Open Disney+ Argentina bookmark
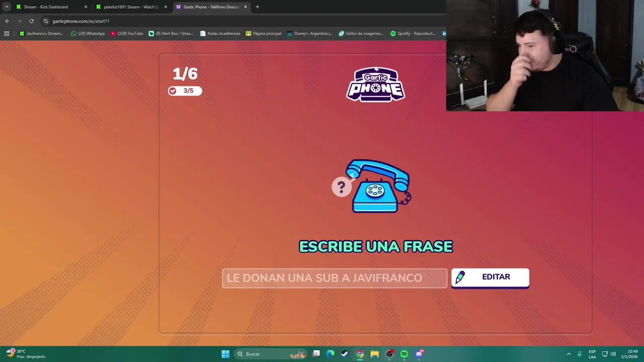 pyautogui.click(x=310, y=34)
